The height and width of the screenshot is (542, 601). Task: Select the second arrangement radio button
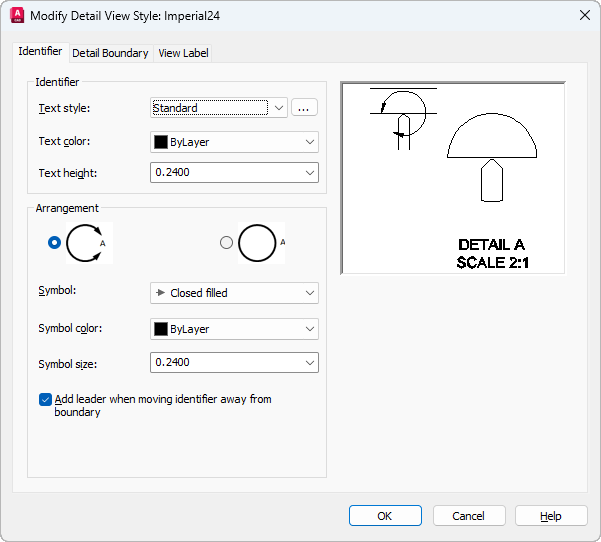(x=226, y=242)
